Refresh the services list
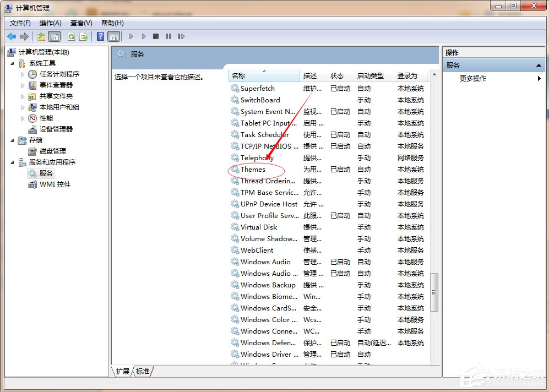549x392 pixels. [70, 36]
